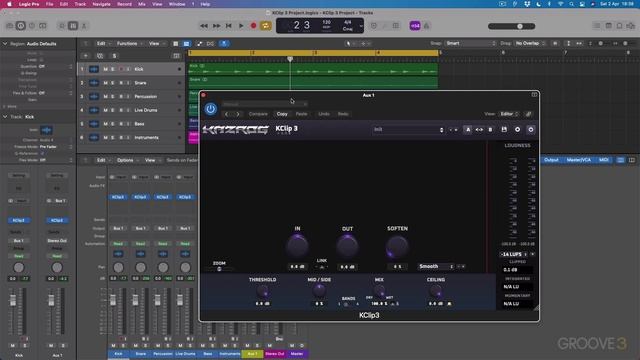Open the Window menu
Viewport: 640px width, 360px height.
coord(177,4)
